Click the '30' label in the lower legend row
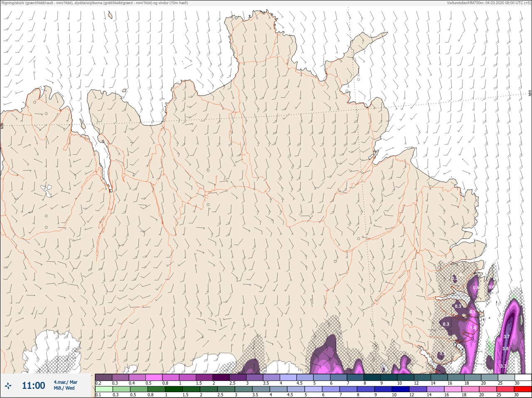This screenshot has width=532, height=398. click(517, 395)
